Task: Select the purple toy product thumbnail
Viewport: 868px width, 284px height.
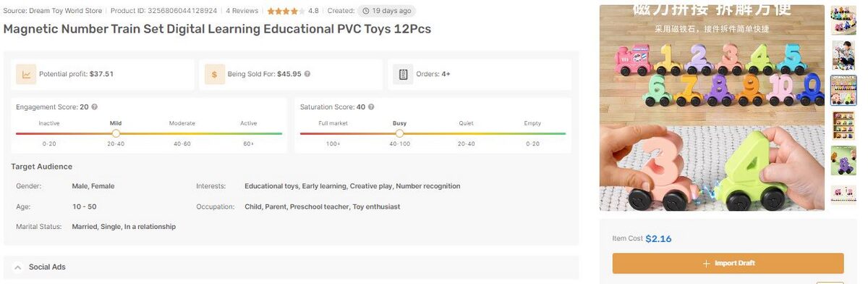Action: tap(843, 160)
